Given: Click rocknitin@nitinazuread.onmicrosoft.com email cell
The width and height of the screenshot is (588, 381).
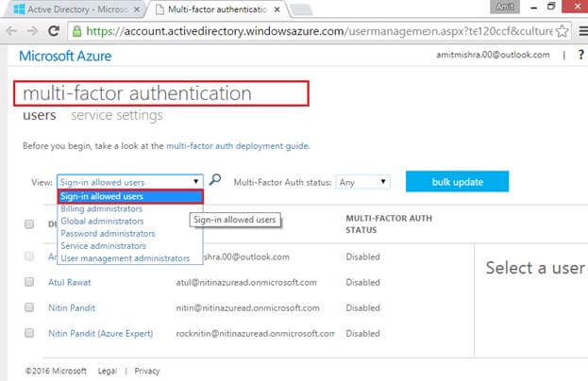Looking at the screenshot, I should coord(256,334).
